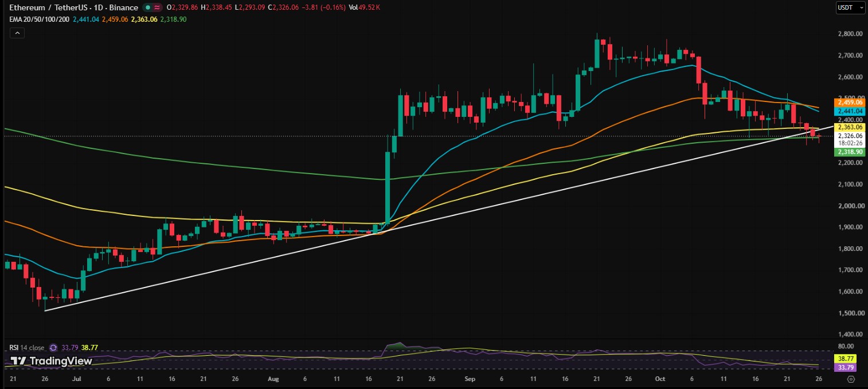Screen dimensions: 868x389
Task: Click the Oct label on the time axis
Action: pyautogui.click(x=659, y=379)
